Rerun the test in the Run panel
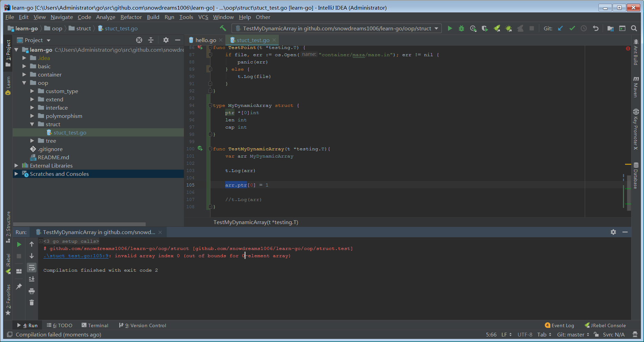This screenshot has width=644, height=342. [19, 244]
